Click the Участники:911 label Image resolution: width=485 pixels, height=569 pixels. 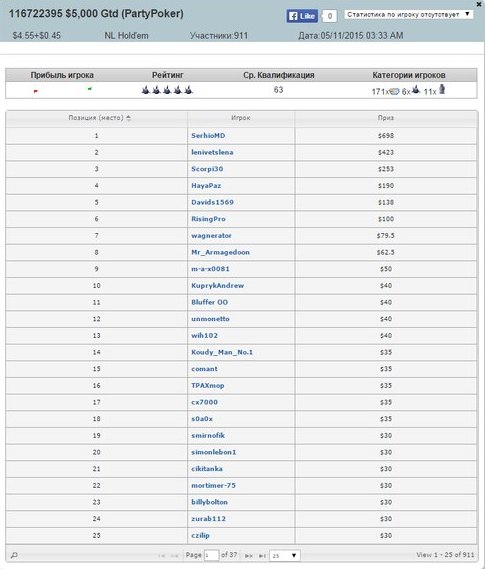(x=219, y=36)
